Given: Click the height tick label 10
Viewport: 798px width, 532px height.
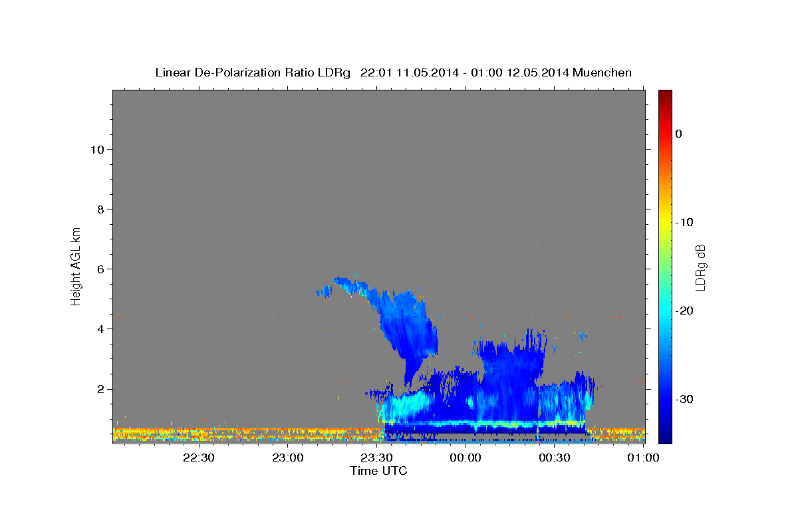Looking at the screenshot, I should [x=96, y=150].
